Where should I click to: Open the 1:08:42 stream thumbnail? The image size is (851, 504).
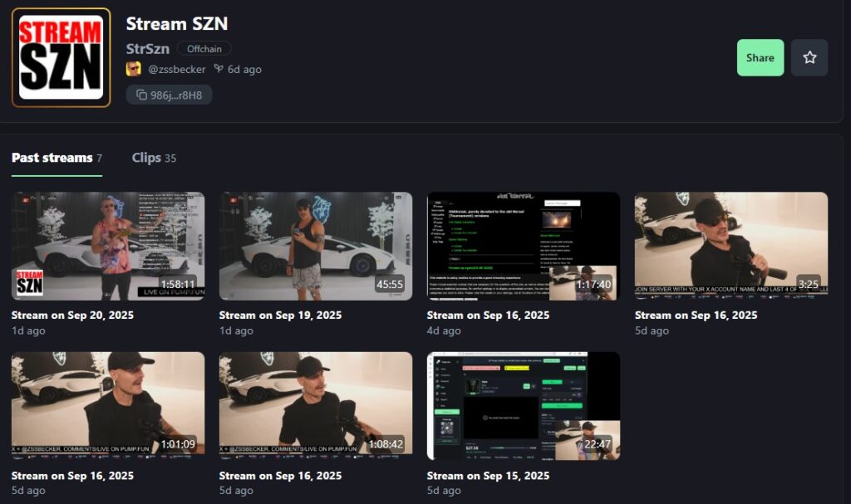pos(316,405)
